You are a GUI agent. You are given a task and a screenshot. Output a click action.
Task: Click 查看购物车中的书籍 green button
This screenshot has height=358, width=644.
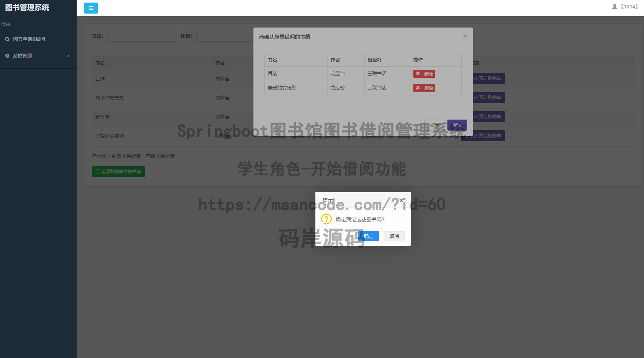coord(118,172)
